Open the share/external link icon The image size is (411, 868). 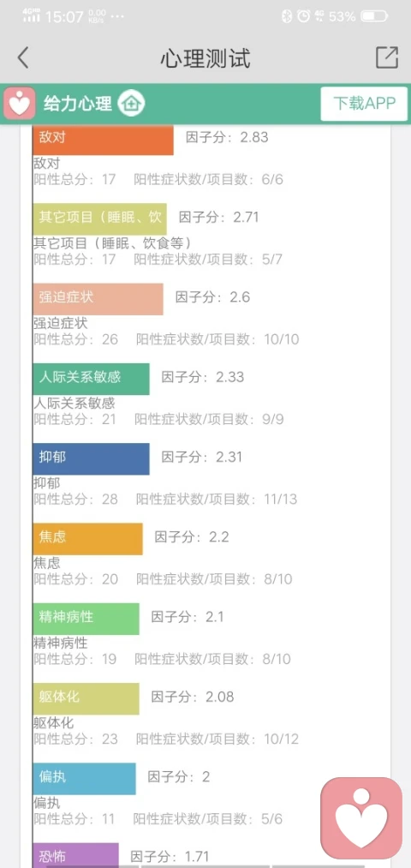(x=387, y=57)
